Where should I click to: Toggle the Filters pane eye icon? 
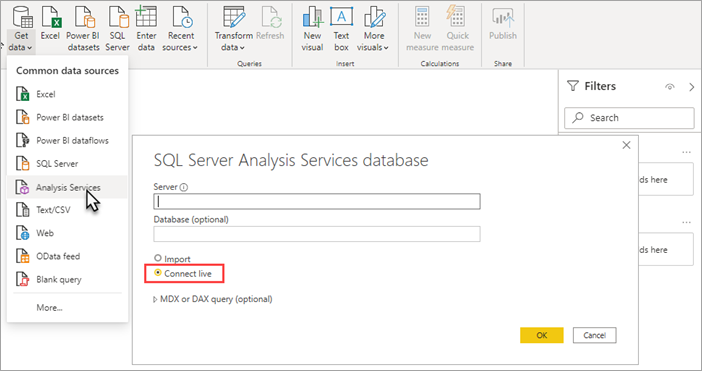coord(670,87)
